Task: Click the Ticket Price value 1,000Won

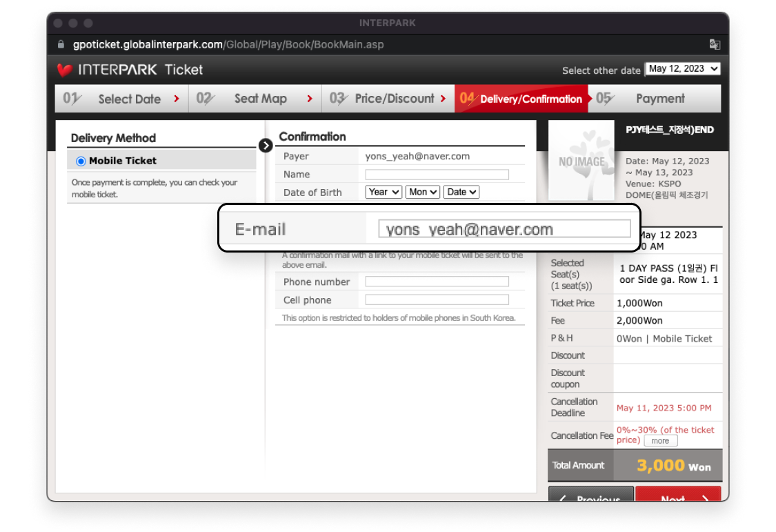Action: coord(639,304)
